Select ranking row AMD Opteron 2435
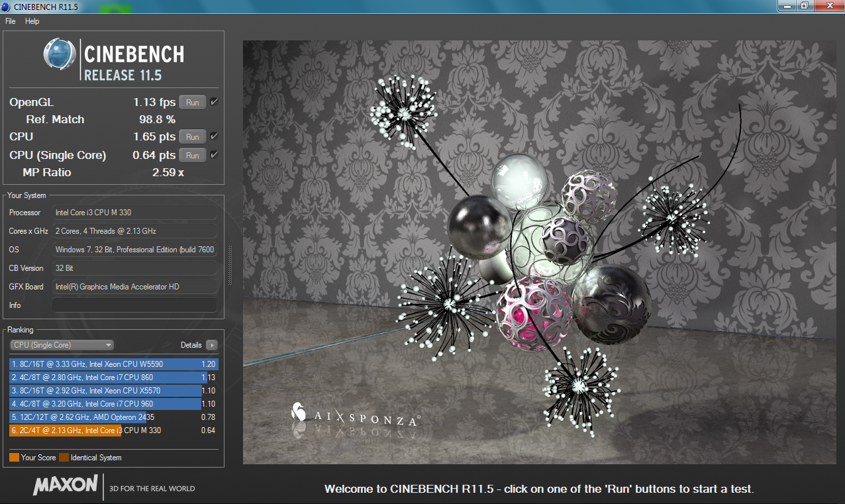The width and height of the screenshot is (845, 504). (x=113, y=417)
